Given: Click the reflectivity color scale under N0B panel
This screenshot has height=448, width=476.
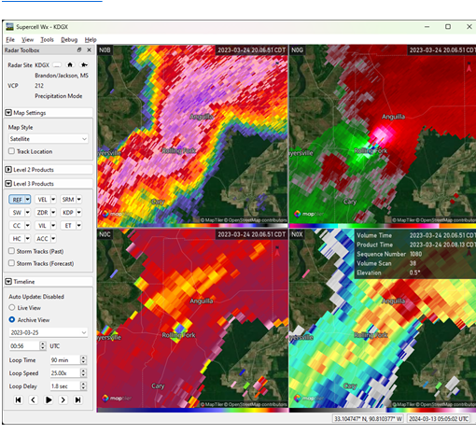Looking at the screenshot, I should tap(192, 226).
